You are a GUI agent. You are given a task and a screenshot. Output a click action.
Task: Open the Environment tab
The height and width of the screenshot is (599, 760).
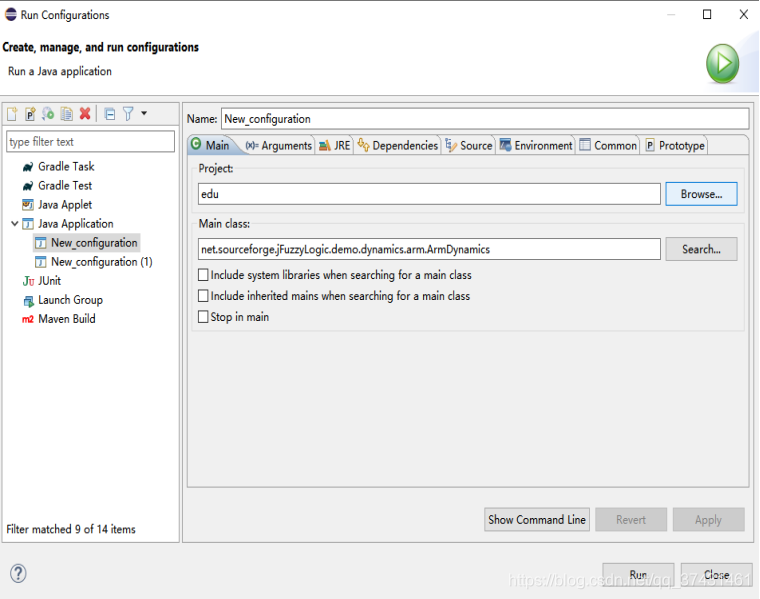tap(536, 145)
